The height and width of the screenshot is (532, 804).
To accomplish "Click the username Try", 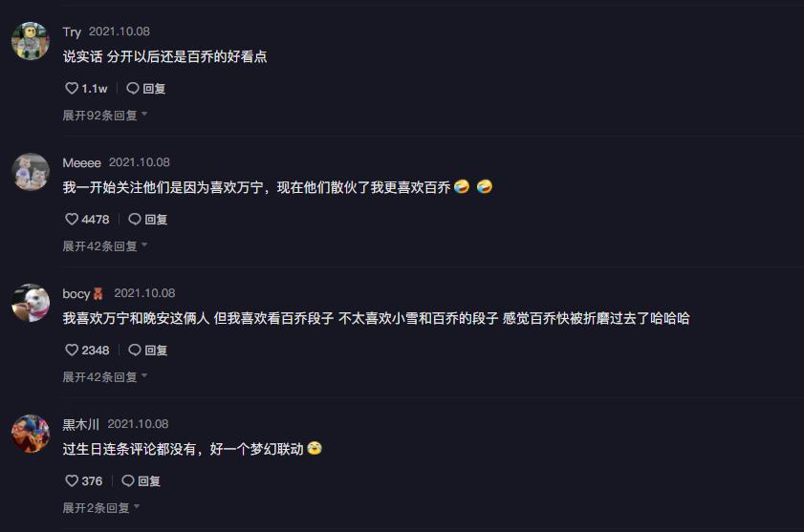I will click(x=72, y=32).
